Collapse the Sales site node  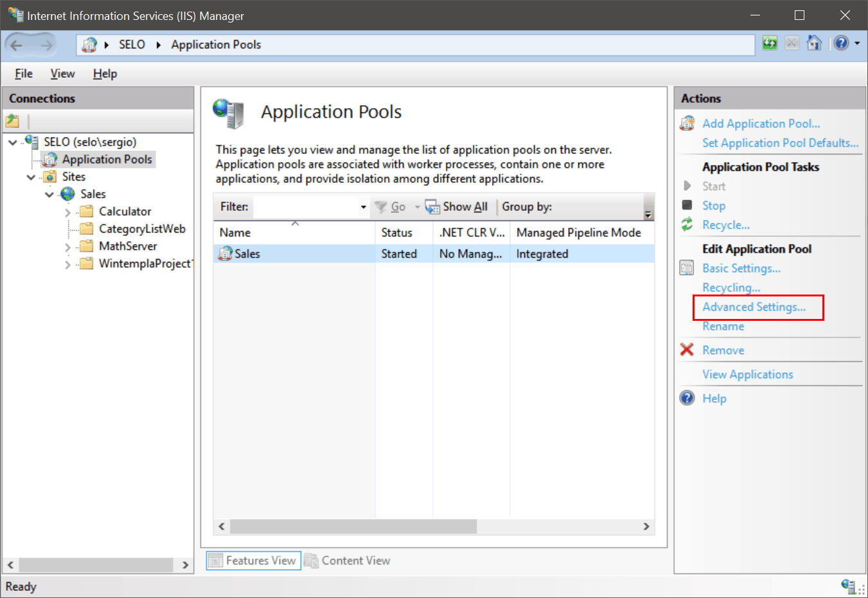(49, 194)
